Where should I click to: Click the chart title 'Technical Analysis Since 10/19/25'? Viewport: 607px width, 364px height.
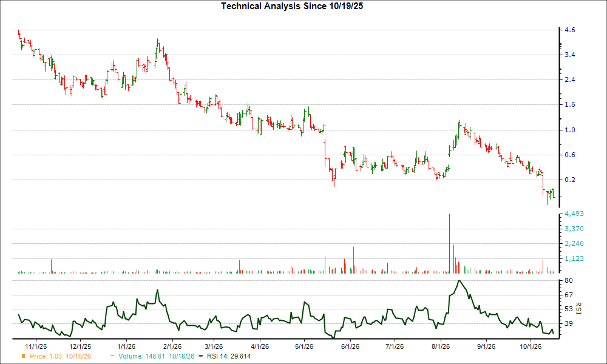coord(292,6)
